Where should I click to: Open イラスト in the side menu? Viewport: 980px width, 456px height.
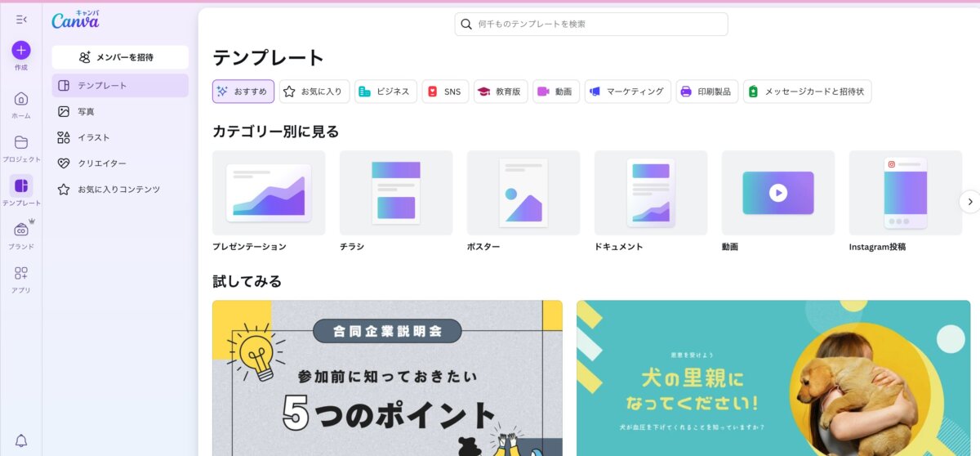pos(93,137)
